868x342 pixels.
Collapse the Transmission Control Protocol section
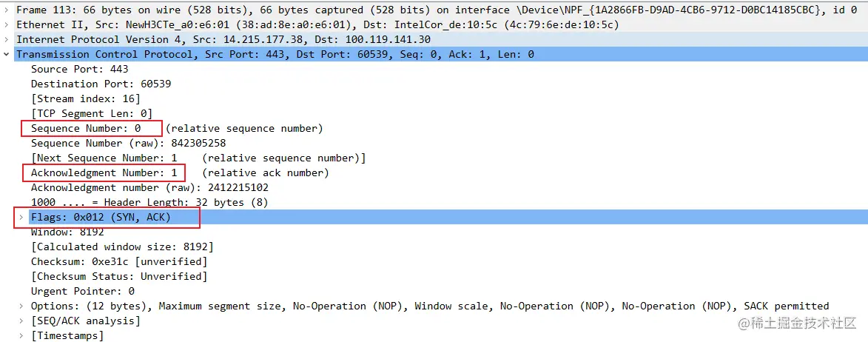6,54
